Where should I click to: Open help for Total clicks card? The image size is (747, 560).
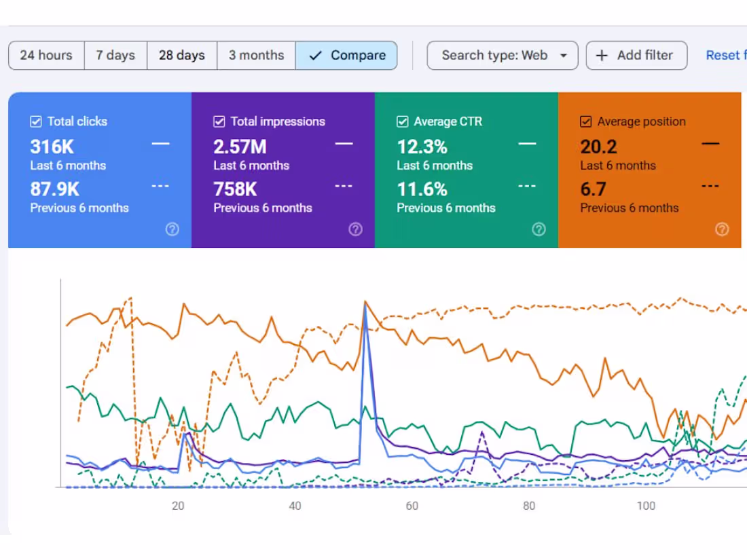[172, 229]
